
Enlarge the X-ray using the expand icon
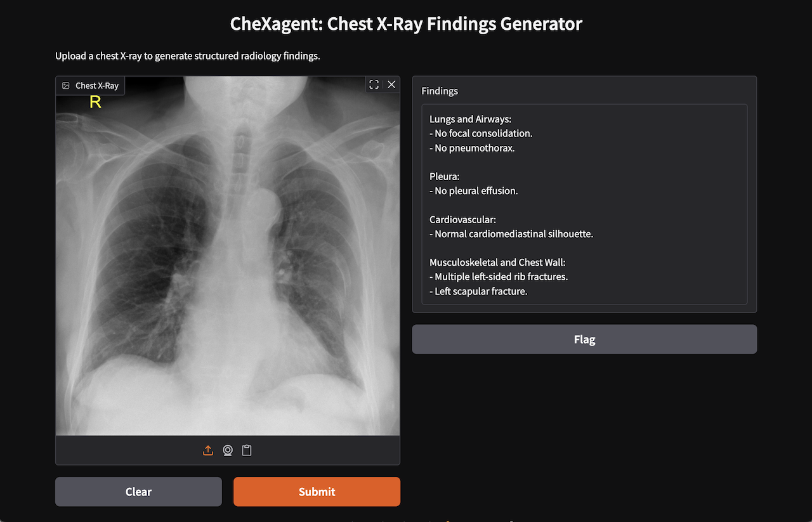point(374,84)
